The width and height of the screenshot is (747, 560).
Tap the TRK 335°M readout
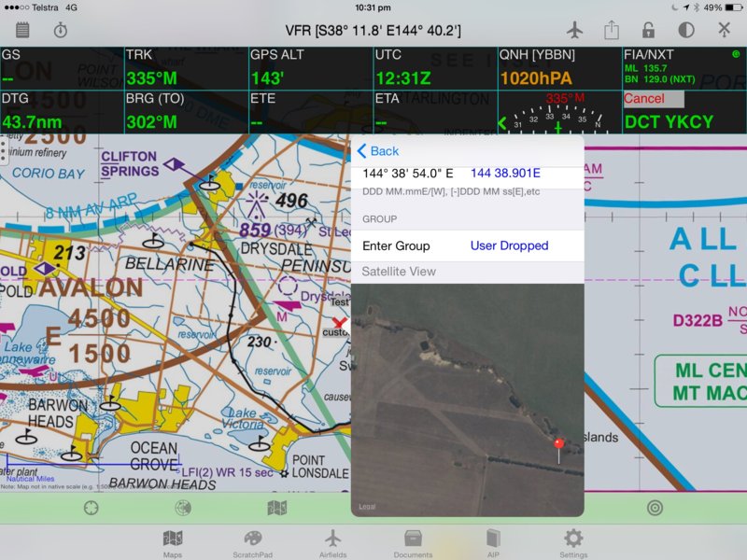(x=186, y=68)
